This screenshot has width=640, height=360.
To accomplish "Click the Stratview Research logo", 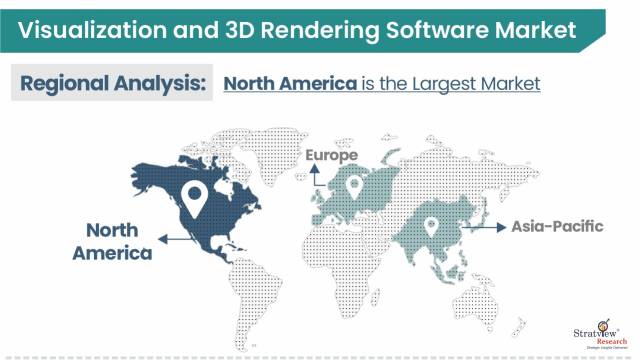I will coord(600,335).
